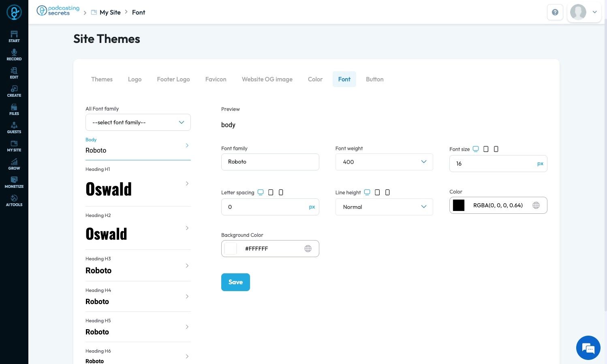
Task: Select MY SITE in the sidebar
Action: coord(14,146)
